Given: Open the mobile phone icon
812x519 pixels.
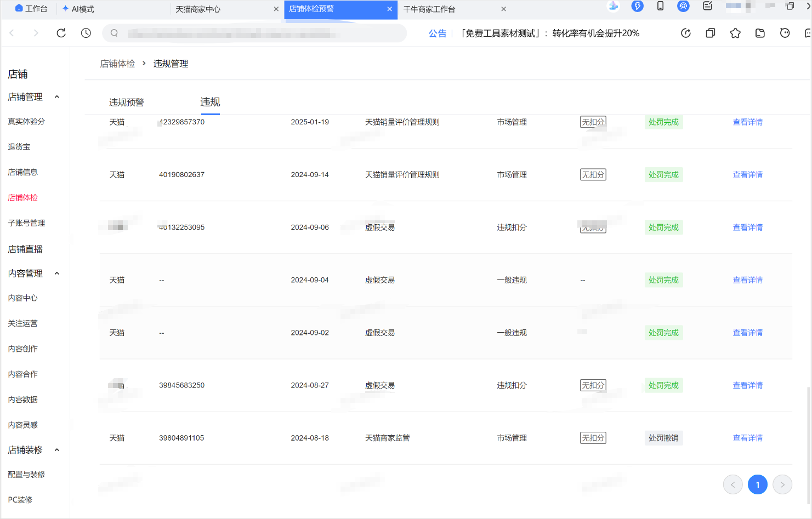Looking at the screenshot, I should pos(660,7).
